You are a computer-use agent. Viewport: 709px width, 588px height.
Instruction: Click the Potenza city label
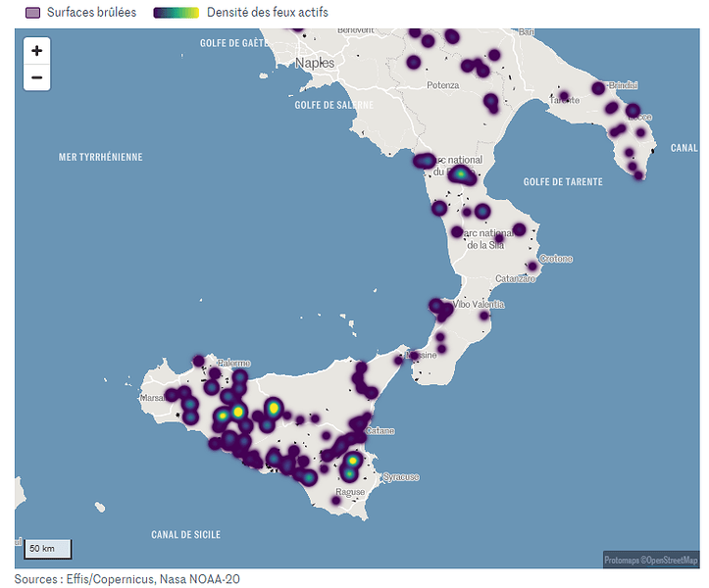pyautogui.click(x=442, y=85)
